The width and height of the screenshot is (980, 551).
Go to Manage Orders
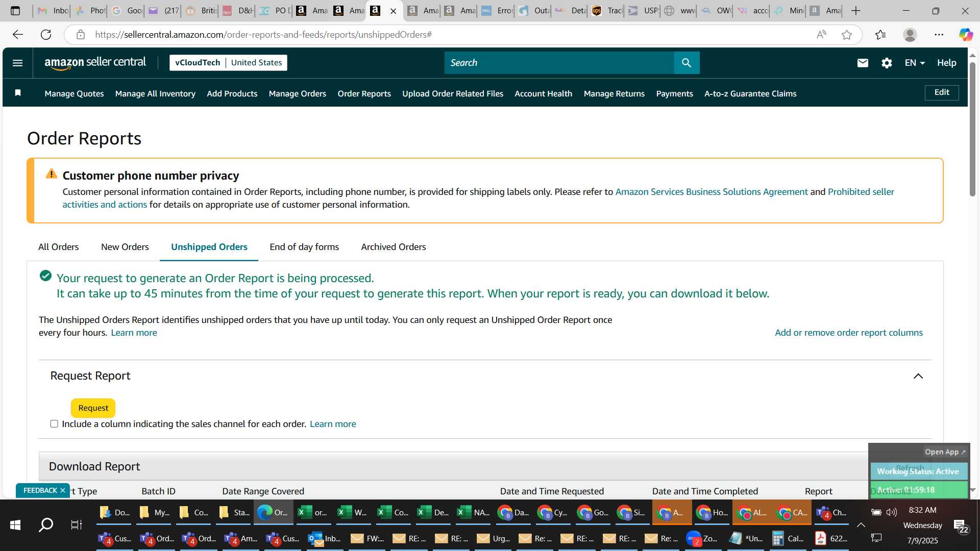(x=298, y=93)
